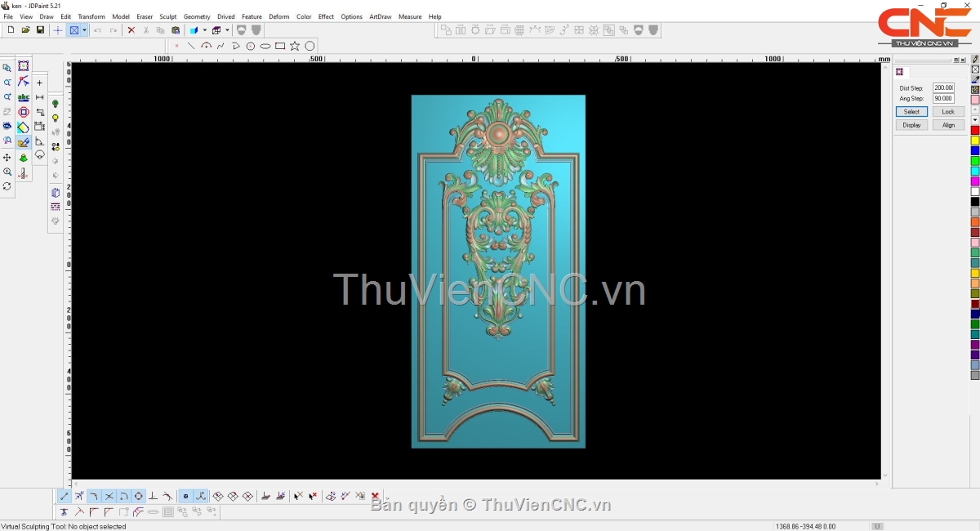Select the pan (four-arrow move) tool

[7, 157]
